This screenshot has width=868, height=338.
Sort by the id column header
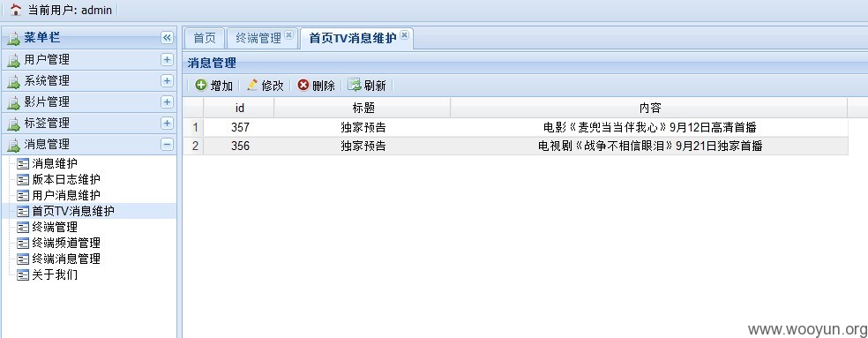pyautogui.click(x=239, y=108)
